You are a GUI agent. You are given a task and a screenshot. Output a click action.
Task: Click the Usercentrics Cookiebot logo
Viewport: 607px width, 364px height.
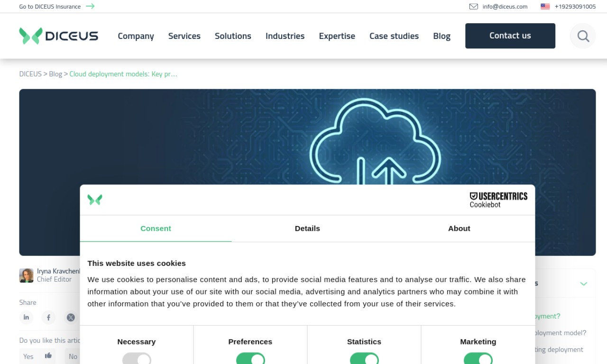tap(498, 200)
